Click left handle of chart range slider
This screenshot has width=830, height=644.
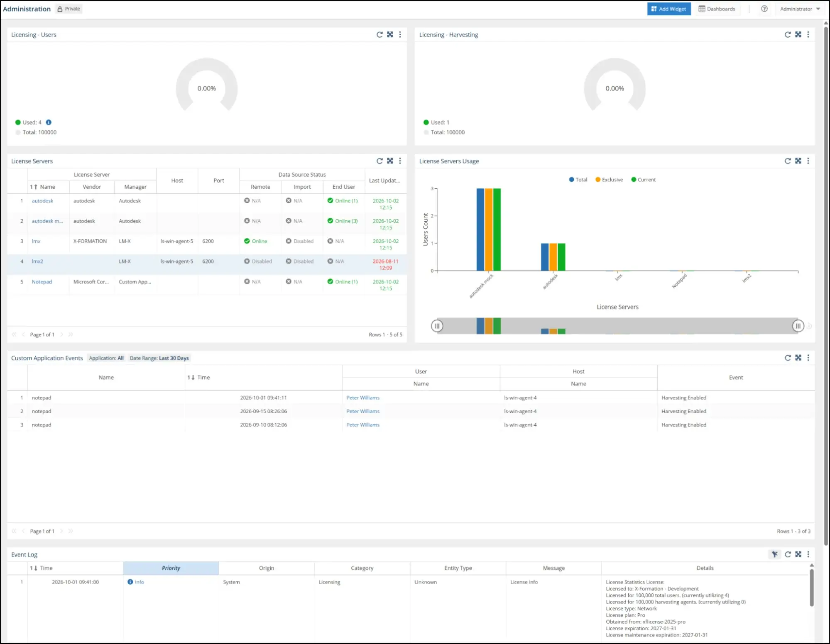(437, 326)
